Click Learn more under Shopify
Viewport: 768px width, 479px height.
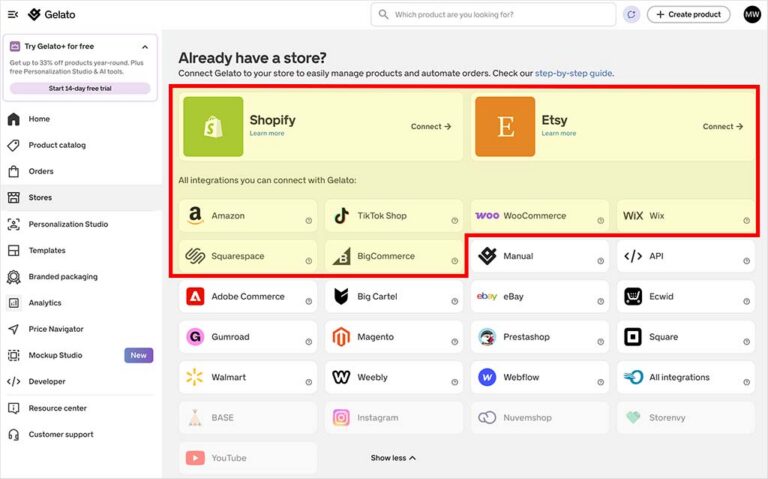coord(267,133)
